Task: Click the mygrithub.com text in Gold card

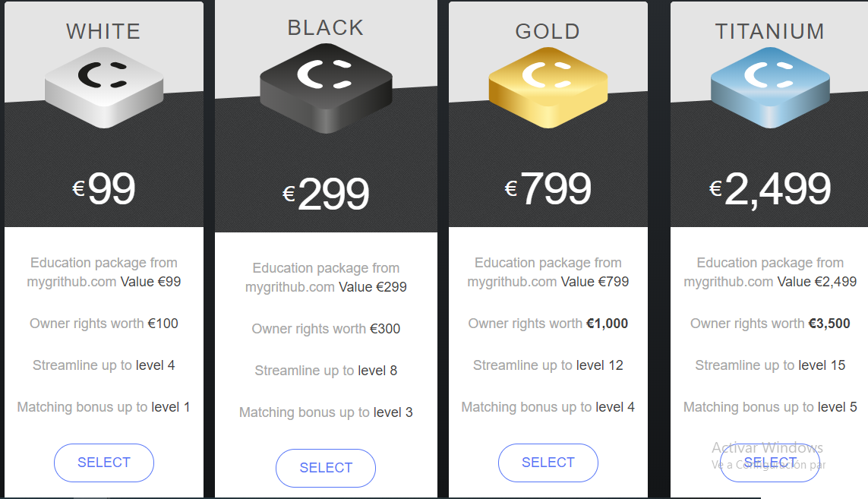Action: tap(512, 282)
